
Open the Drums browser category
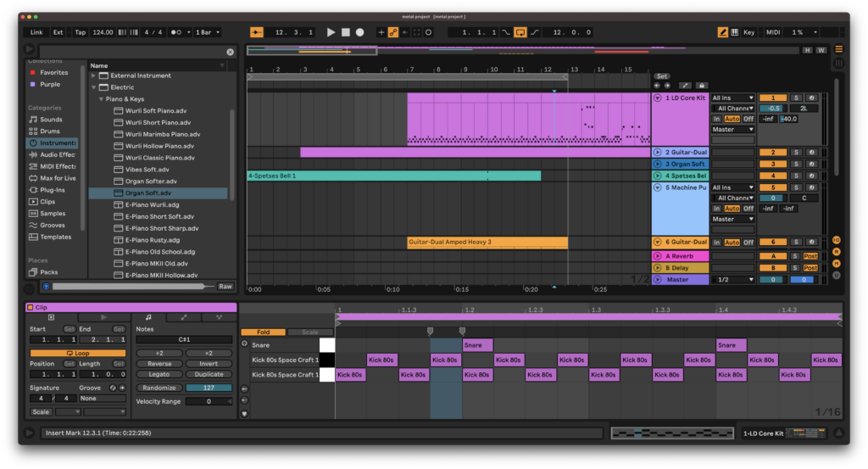pyautogui.click(x=50, y=131)
